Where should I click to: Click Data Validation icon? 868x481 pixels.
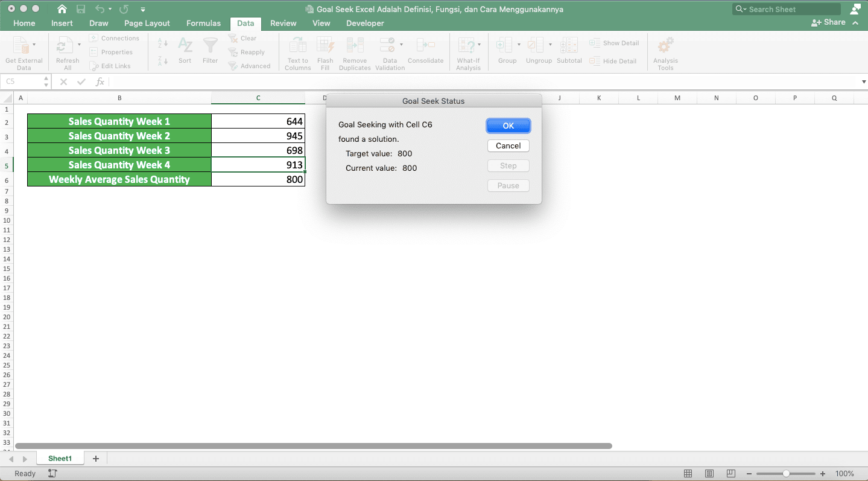point(387,45)
